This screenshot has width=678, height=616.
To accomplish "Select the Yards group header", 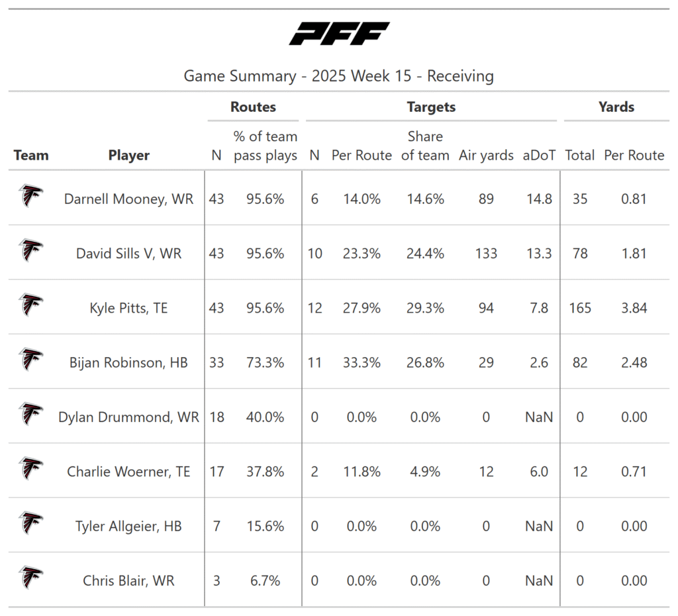I will click(616, 107).
